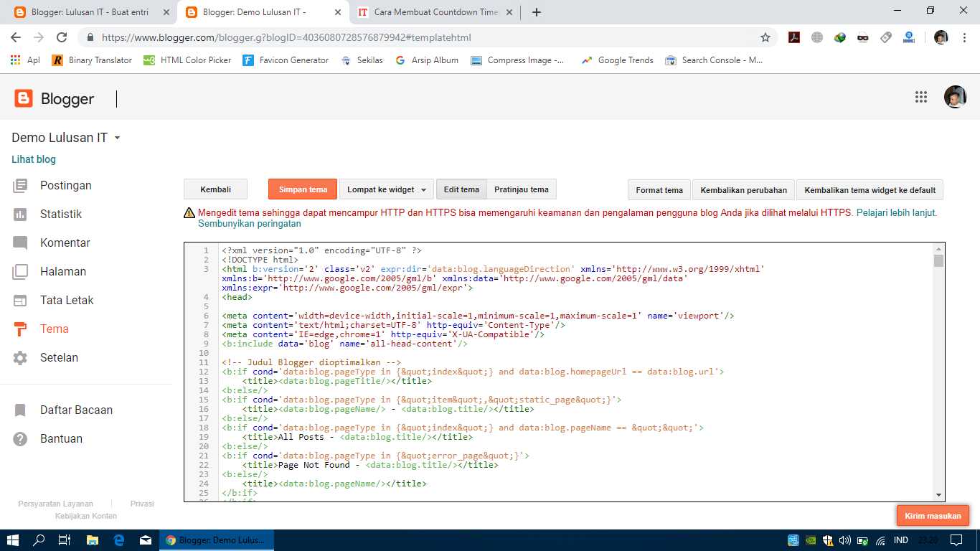Viewport: 980px width, 551px height.
Task: Switch to Pratinjau tema preview
Action: tap(522, 189)
